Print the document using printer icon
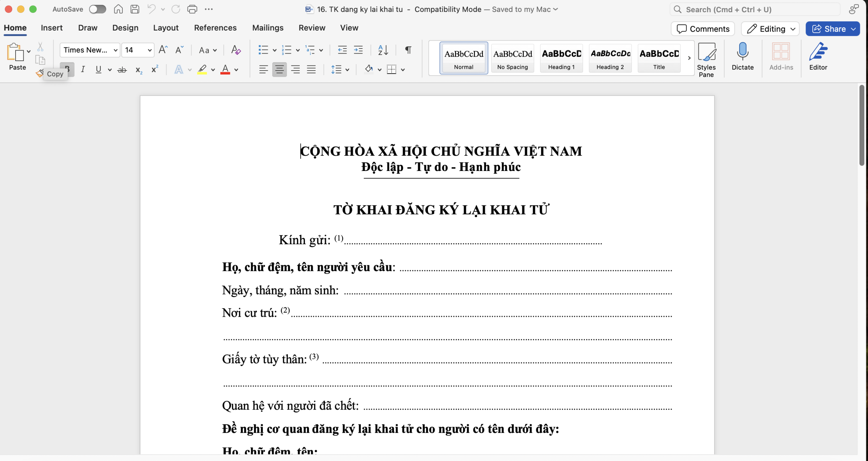This screenshot has width=868, height=461. (192, 9)
